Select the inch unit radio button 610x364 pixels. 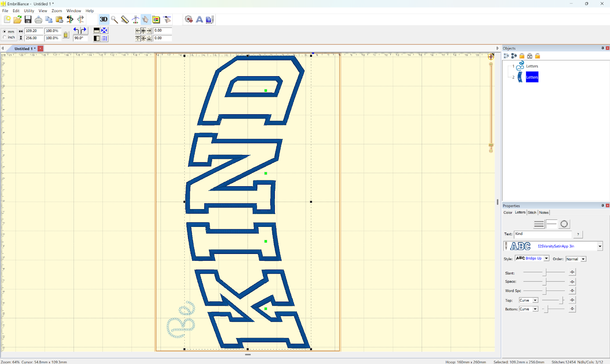(5, 37)
